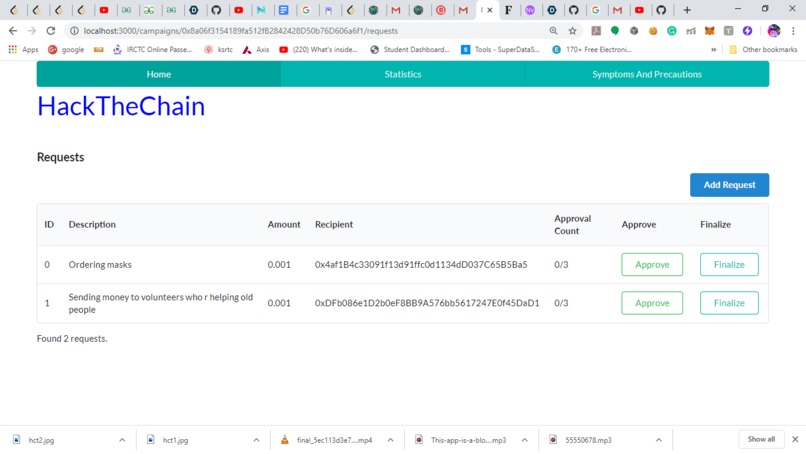Close the downloads bar
Image resolution: width=806 pixels, height=454 pixels.
(x=795, y=439)
